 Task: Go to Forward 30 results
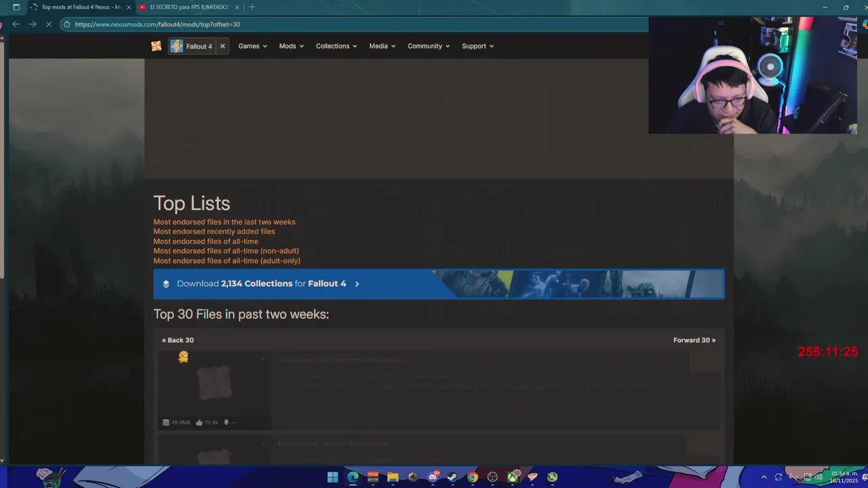tap(694, 340)
